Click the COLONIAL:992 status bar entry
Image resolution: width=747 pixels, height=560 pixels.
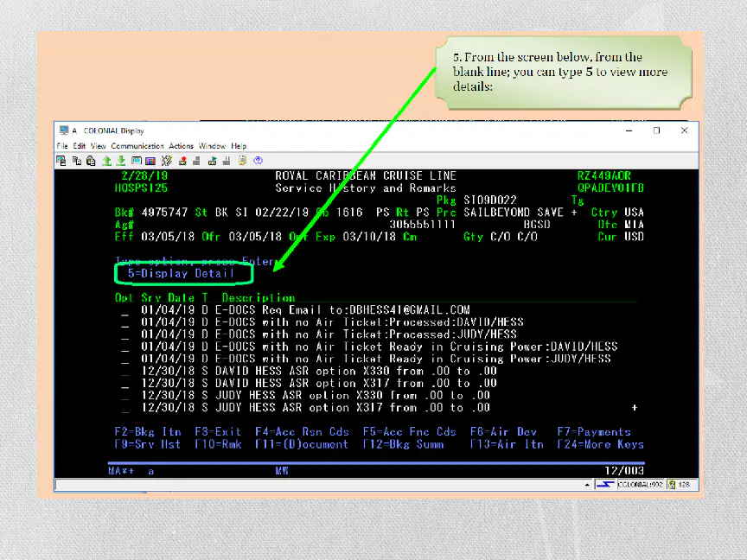pyautogui.click(x=641, y=485)
